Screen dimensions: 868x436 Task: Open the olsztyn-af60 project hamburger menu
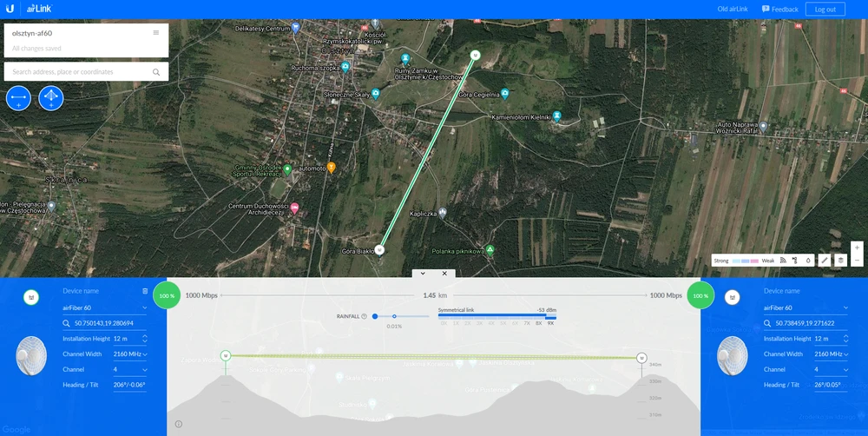point(156,33)
